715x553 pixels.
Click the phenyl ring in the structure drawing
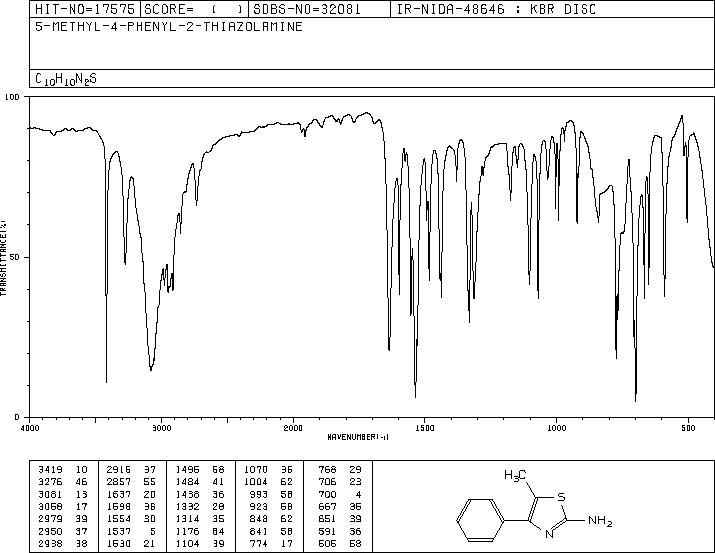coord(480,520)
